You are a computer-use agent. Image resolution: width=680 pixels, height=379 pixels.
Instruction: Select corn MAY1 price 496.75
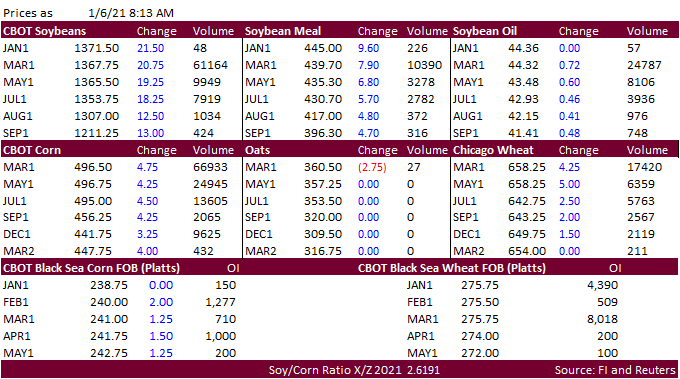[93, 184]
